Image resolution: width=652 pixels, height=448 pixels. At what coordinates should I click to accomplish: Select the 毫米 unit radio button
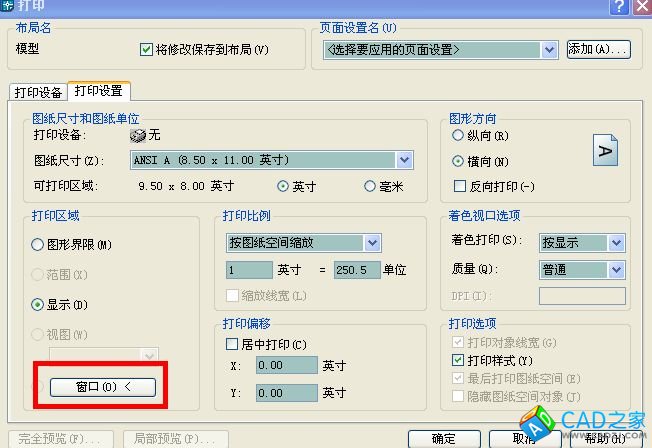pyautogui.click(x=371, y=186)
